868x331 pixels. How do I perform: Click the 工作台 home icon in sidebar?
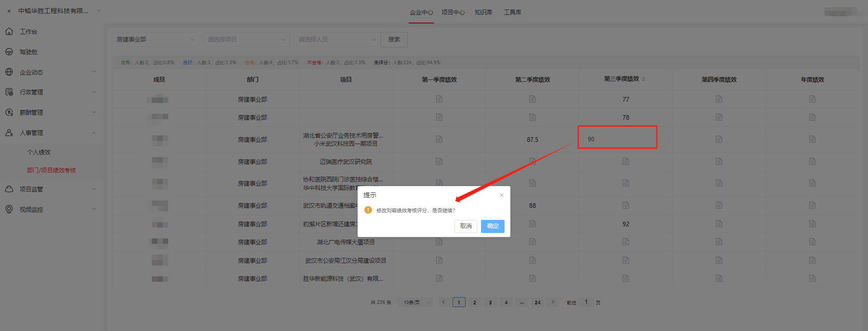click(9, 32)
